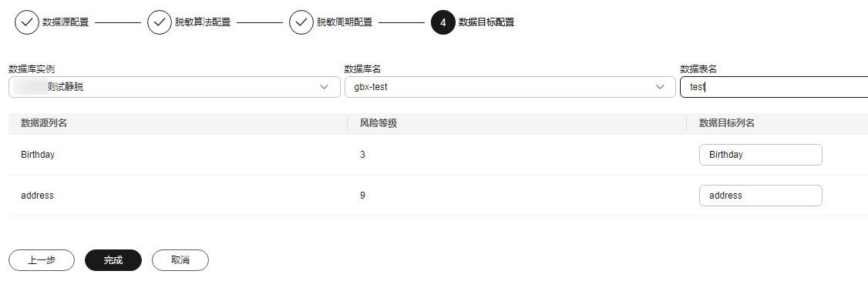Finish the wizard with 完成
The image size is (868, 281).
pyautogui.click(x=113, y=260)
